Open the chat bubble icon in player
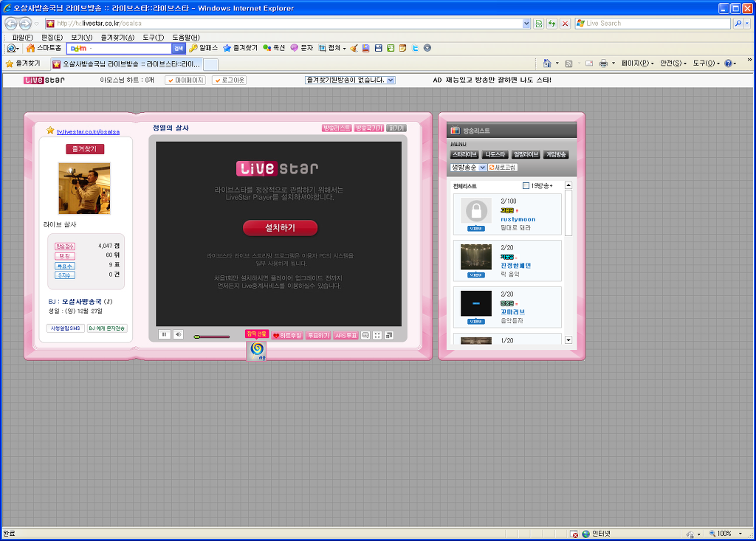The image size is (756, 541). coord(365,335)
